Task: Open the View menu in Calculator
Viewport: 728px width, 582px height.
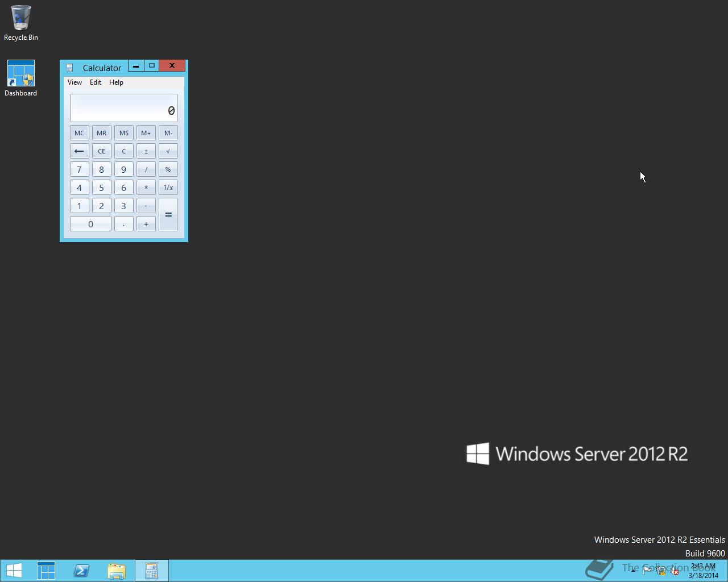Action: point(75,82)
